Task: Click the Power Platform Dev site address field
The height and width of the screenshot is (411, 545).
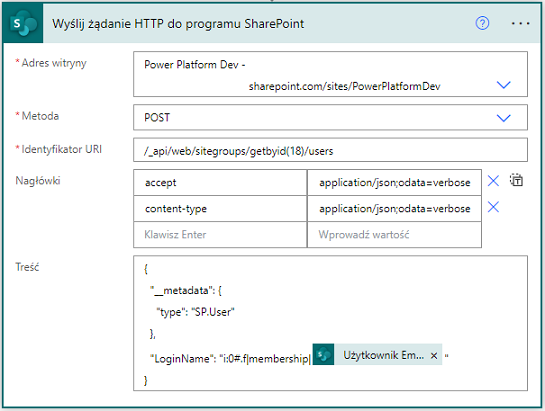Action: pyautogui.click(x=330, y=74)
